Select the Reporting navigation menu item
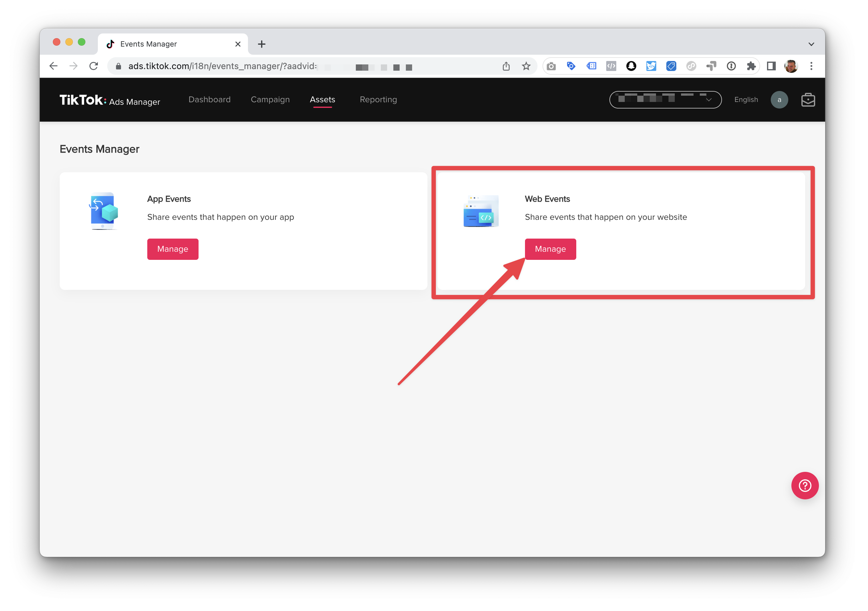 (378, 99)
